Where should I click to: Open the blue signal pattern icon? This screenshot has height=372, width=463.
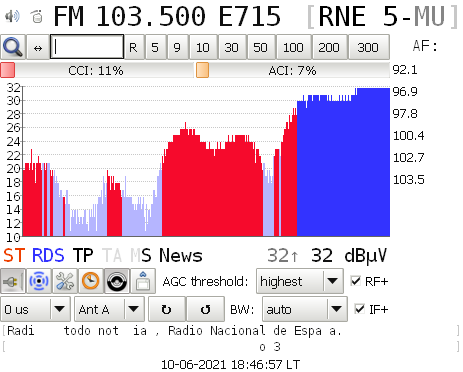pyautogui.click(x=39, y=281)
